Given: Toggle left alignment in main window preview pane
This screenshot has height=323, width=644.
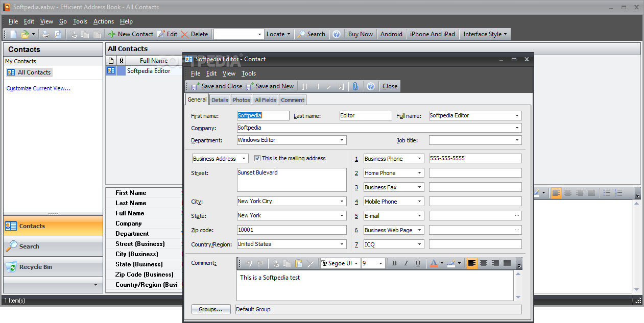Looking at the screenshot, I should pyautogui.click(x=556, y=193).
